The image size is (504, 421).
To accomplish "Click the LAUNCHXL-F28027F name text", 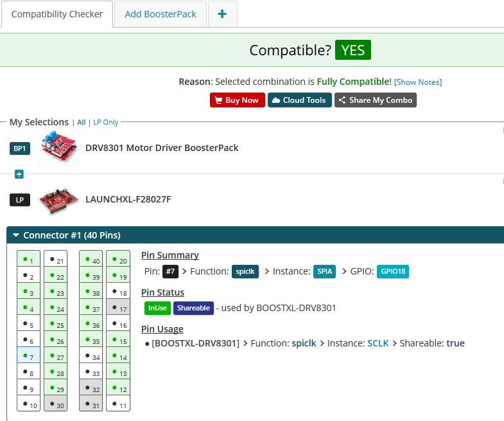I will tap(128, 199).
